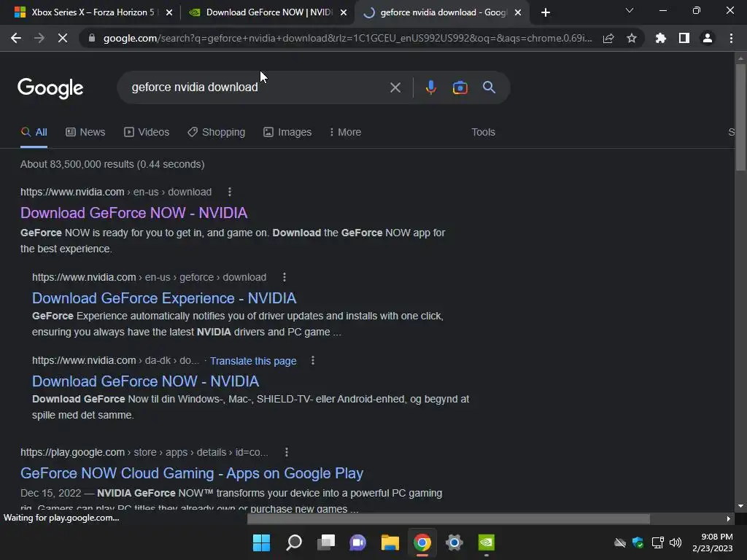Stop loading the current page

click(x=63, y=38)
